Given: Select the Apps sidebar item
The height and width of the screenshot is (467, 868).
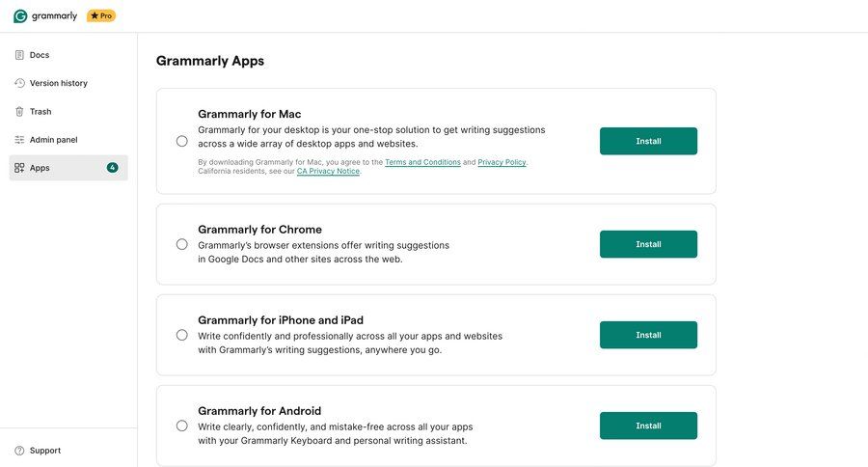Looking at the screenshot, I should tap(68, 168).
